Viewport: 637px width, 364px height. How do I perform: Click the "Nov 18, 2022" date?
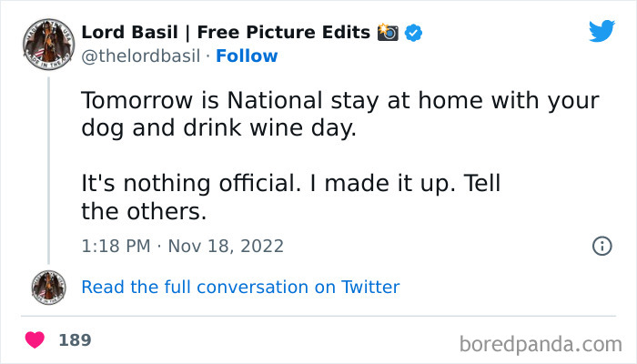point(227,246)
